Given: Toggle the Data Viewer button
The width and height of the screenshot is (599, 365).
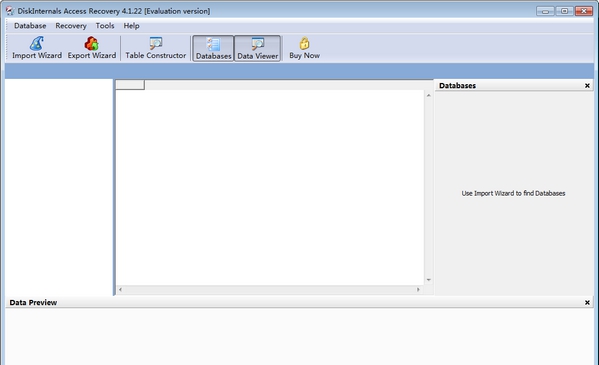Looking at the screenshot, I should point(257,48).
